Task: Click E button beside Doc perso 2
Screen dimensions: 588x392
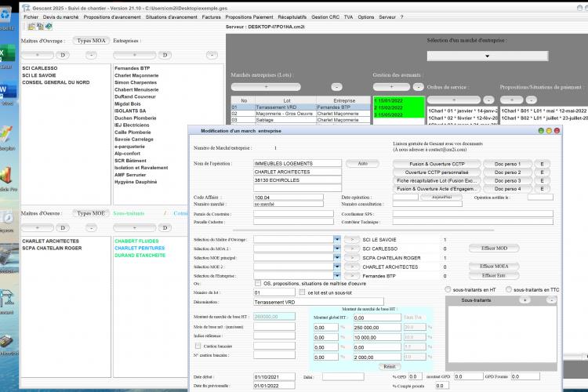Action: 542,172
